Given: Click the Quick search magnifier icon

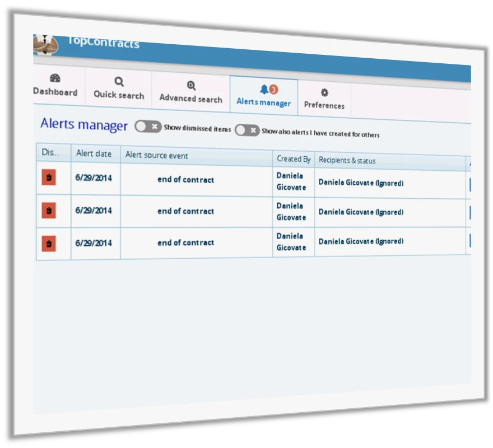Looking at the screenshot, I should click(x=119, y=82).
